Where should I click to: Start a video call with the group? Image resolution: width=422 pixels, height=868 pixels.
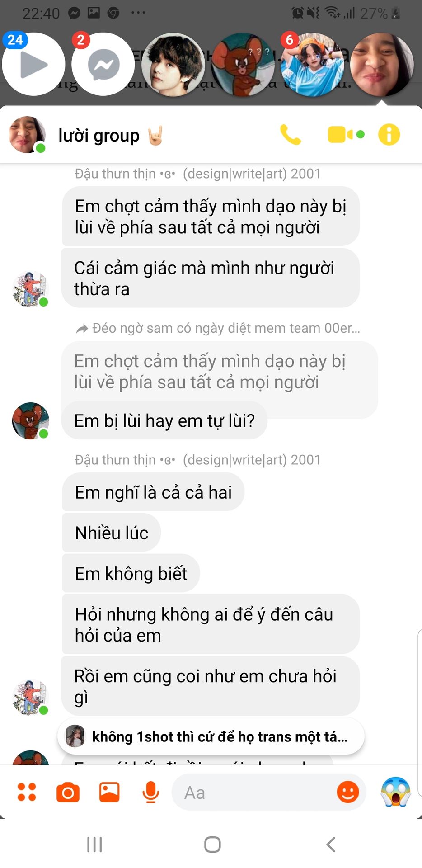346,135
